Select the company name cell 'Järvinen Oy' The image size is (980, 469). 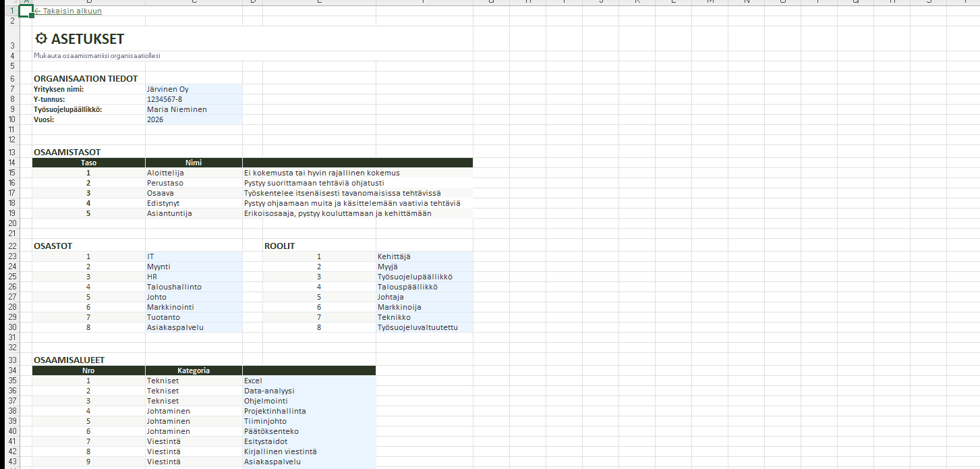tap(193, 89)
